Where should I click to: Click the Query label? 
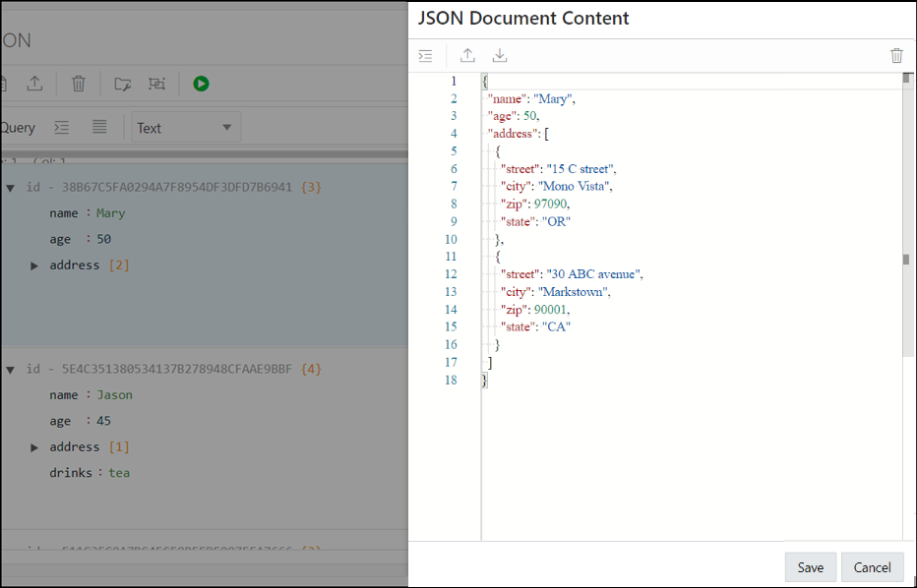coord(18,128)
